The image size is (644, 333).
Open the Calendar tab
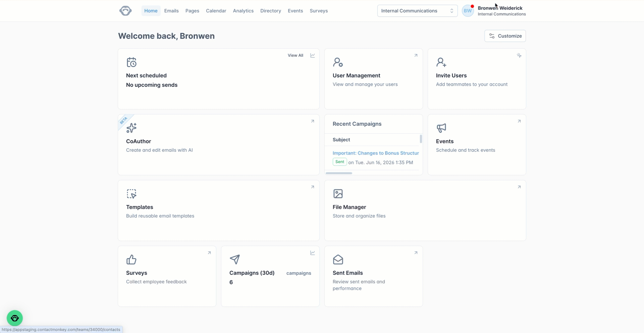point(216,11)
